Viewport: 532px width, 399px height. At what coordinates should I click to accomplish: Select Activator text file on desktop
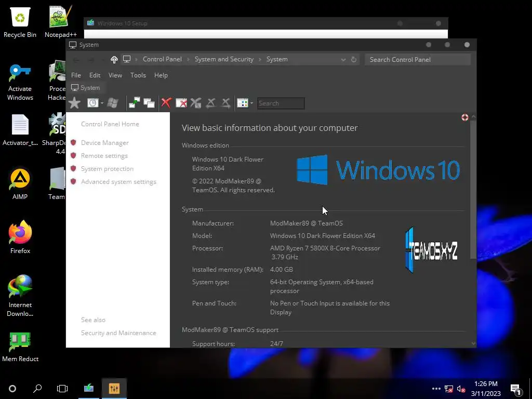(x=20, y=130)
